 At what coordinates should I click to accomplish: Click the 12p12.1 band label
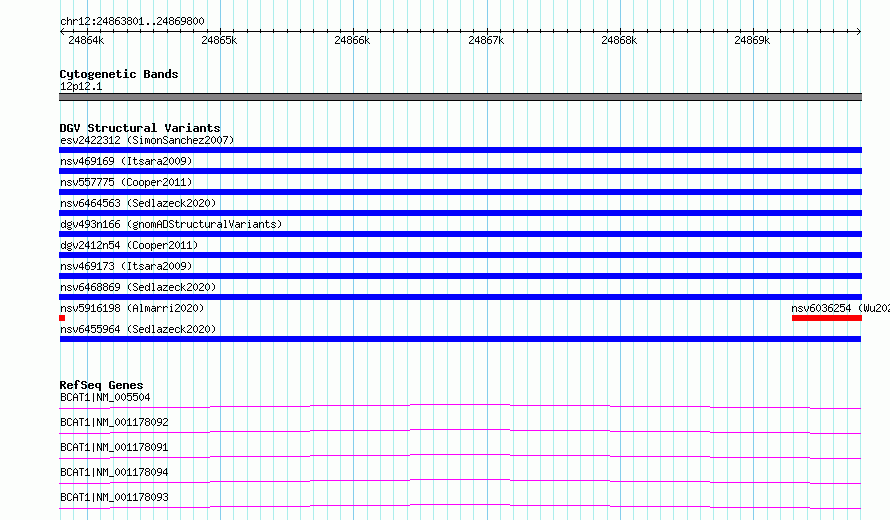tap(81, 86)
